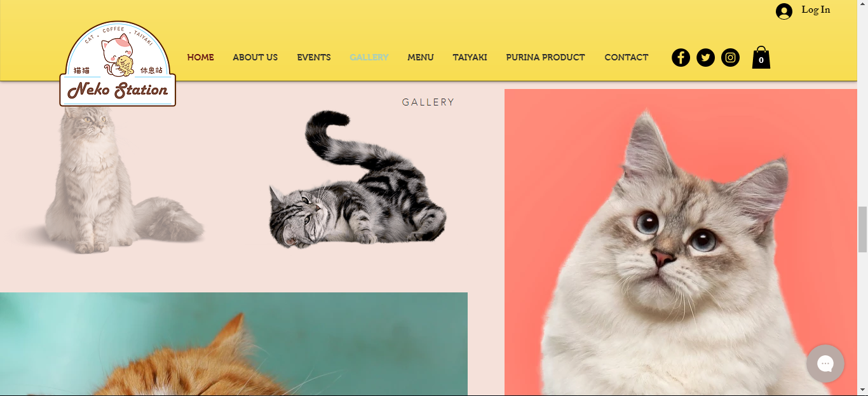Open the Twitter social icon
This screenshot has width=868, height=396.
[x=705, y=58]
